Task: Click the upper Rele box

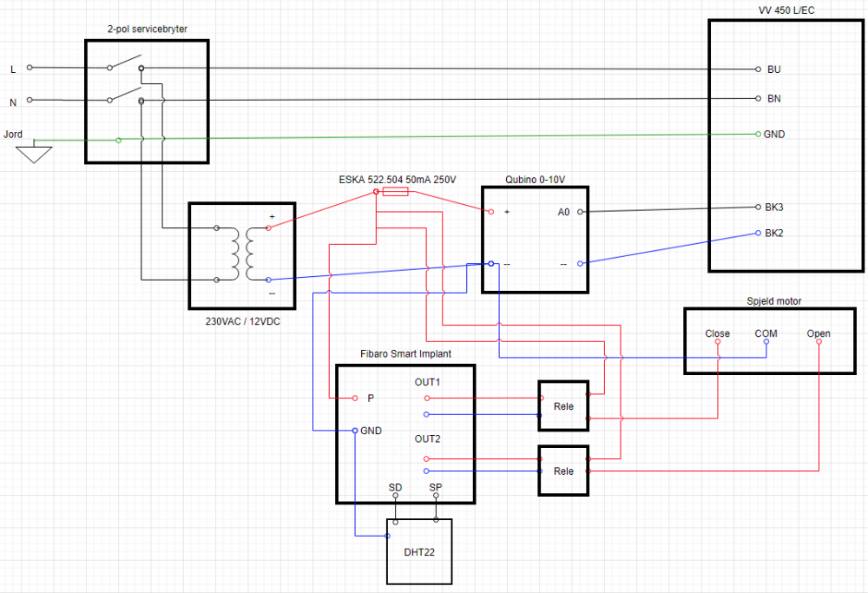Action: tap(563, 406)
